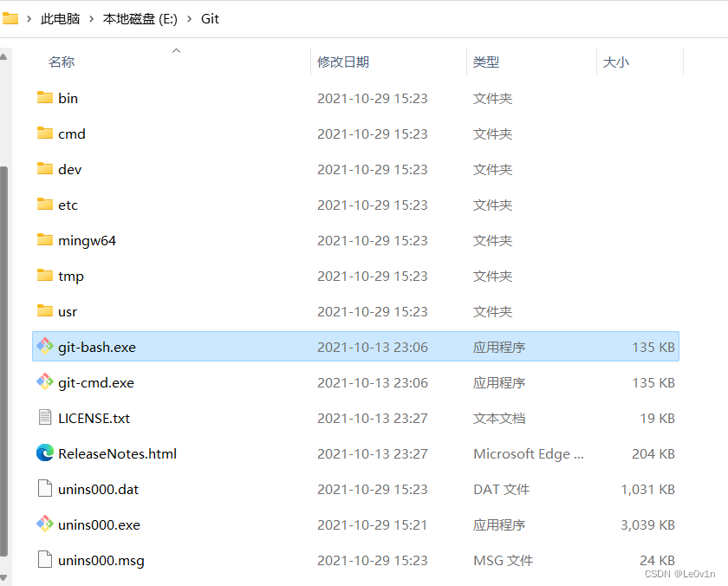Click the vertical scrollbar thumb
Viewport: 728px width, 586px height.
(x=3, y=361)
